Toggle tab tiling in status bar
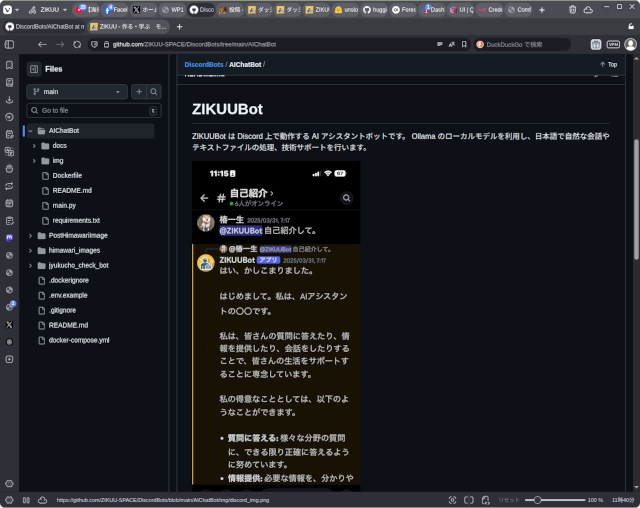The height and width of the screenshot is (508, 640). pyautogui.click(x=469, y=500)
